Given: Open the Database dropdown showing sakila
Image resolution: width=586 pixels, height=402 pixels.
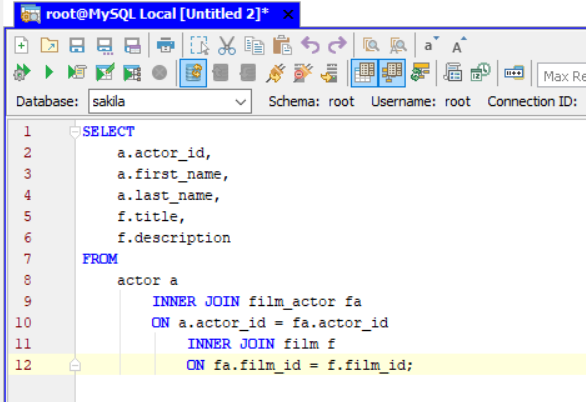Looking at the screenshot, I should [x=170, y=101].
